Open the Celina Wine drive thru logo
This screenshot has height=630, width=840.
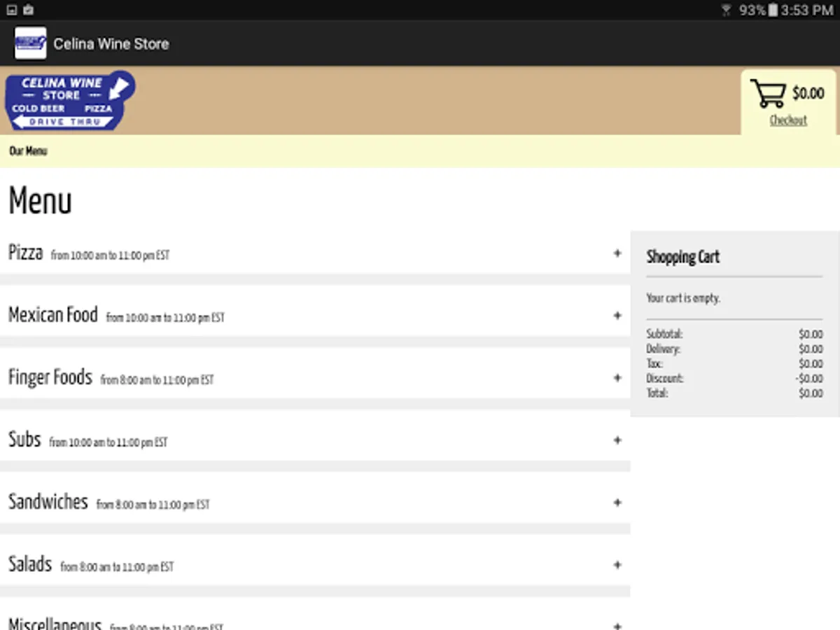tap(70, 101)
